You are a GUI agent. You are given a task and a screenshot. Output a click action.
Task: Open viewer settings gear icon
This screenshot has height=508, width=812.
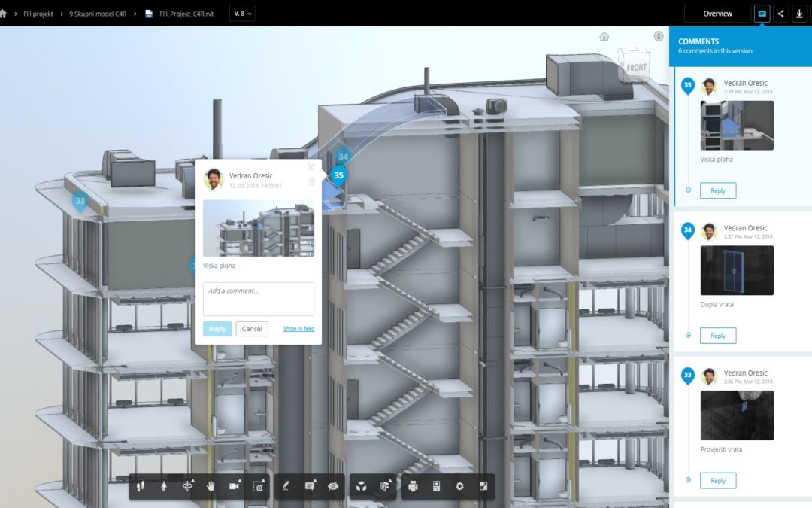459,487
